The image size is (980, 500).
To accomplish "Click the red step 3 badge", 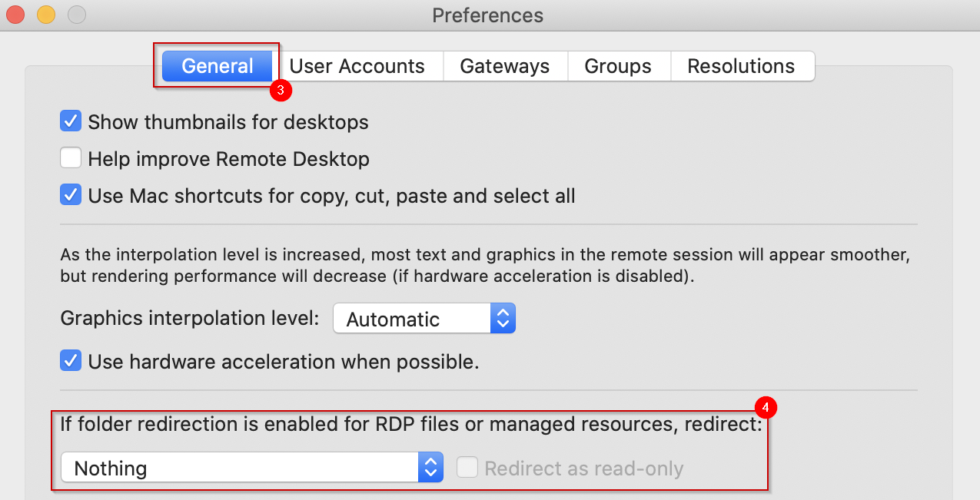I will [x=281, y=91].
